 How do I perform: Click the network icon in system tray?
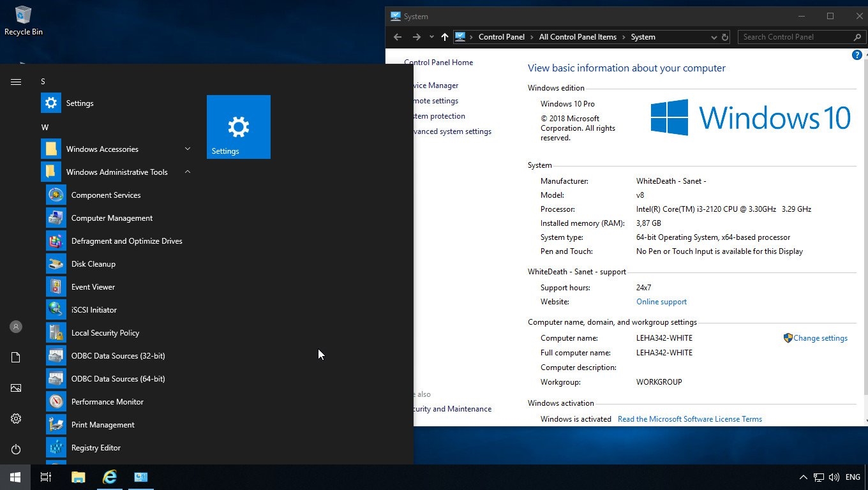click(x=819, y=477)
